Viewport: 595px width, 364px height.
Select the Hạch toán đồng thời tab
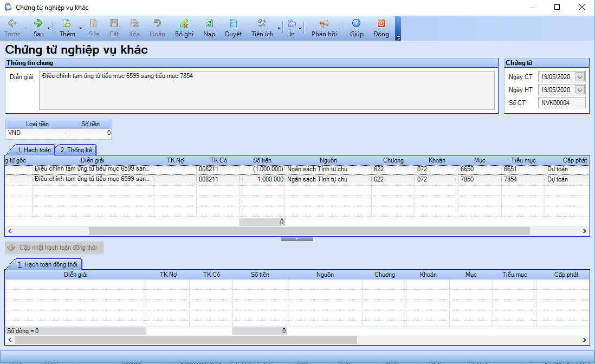(x=43, y=264)
